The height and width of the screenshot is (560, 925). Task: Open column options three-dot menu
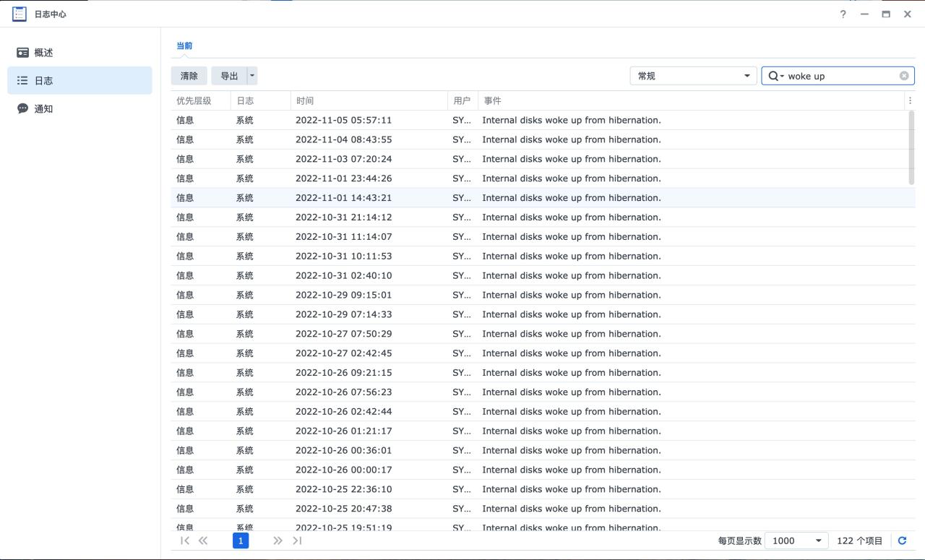click(910, 101)
